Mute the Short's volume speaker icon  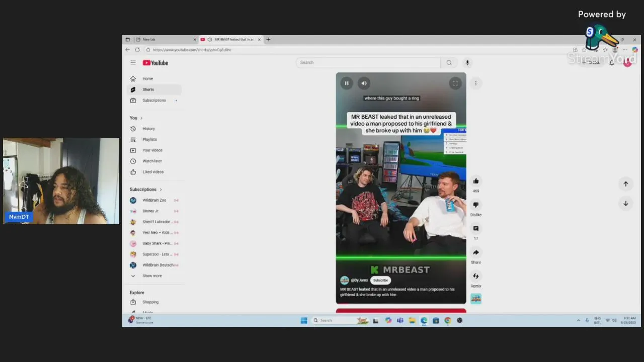click(364, 83)
